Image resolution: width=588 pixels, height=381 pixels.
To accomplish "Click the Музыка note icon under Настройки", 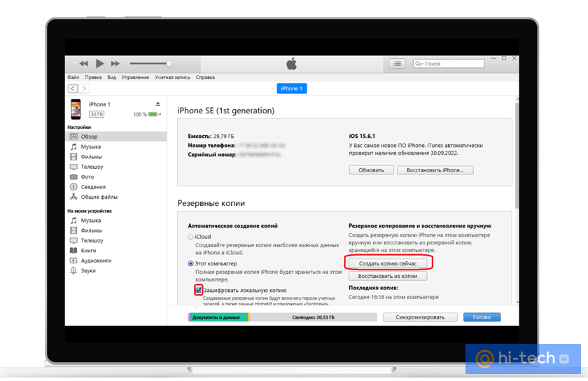I will [x=74, y=146].
